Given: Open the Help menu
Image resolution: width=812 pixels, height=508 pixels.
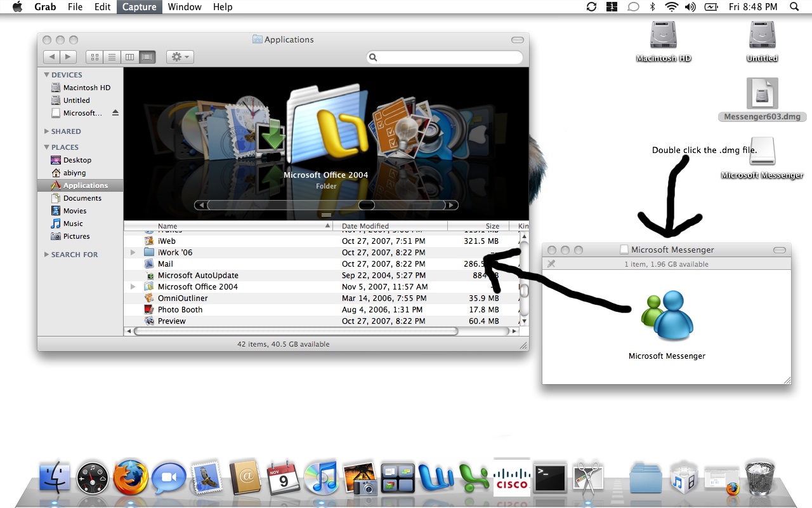Looking at the screenshot, I should point(223,7).
